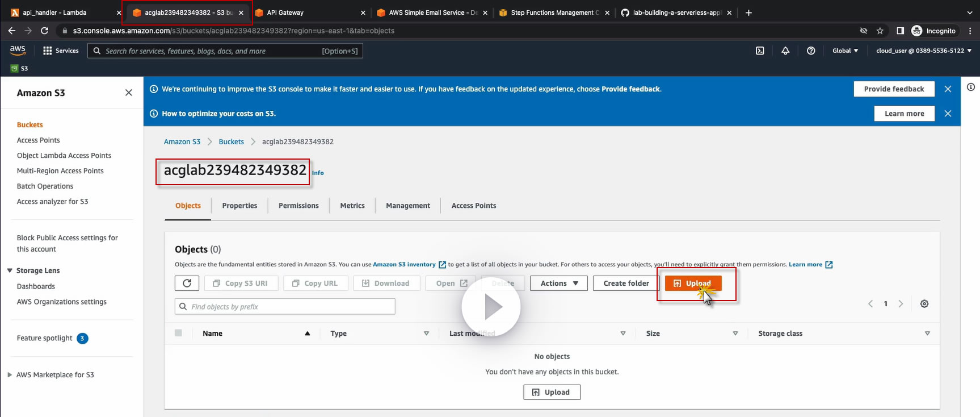Focus the AWS services search box
The height and width of the screenshot is (417, 980).
[225, 51]
